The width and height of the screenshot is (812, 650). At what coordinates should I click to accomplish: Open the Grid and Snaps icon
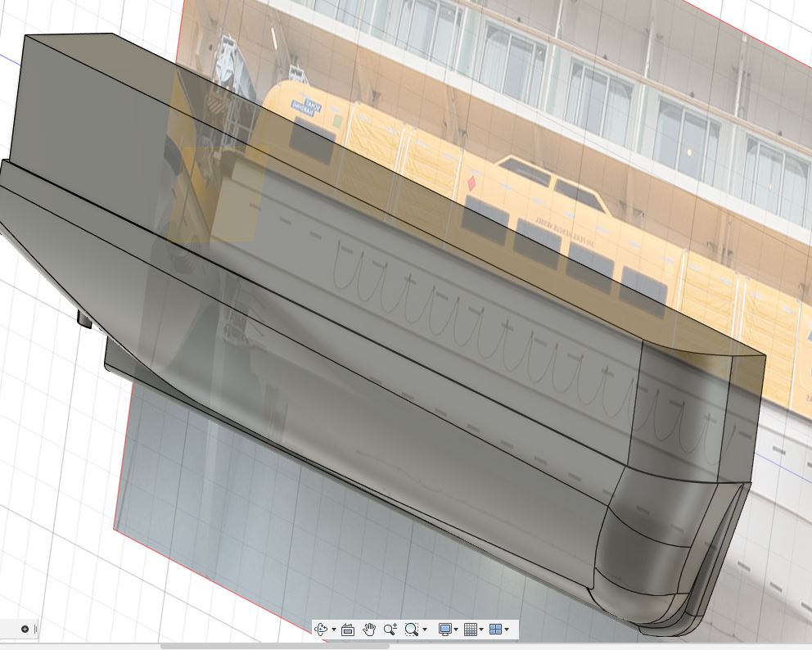pos(470,630)
